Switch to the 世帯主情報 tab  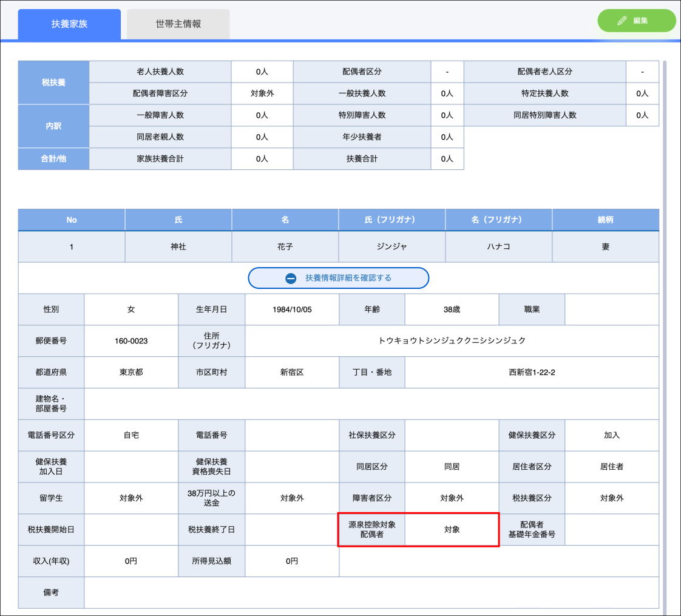178,24
